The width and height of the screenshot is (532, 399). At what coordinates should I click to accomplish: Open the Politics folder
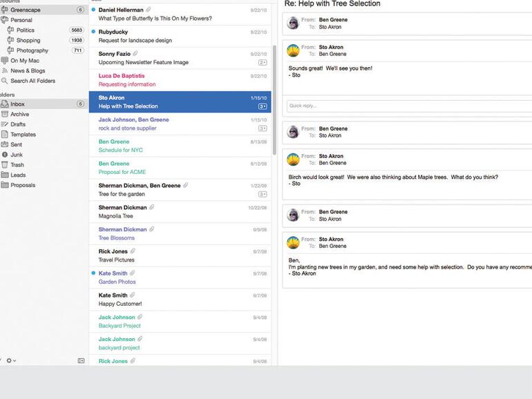pyautogui.click(x=26, y=30)
